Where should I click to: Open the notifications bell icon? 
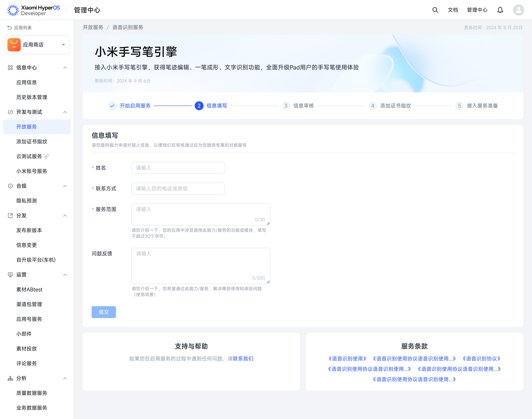point(500,10)
